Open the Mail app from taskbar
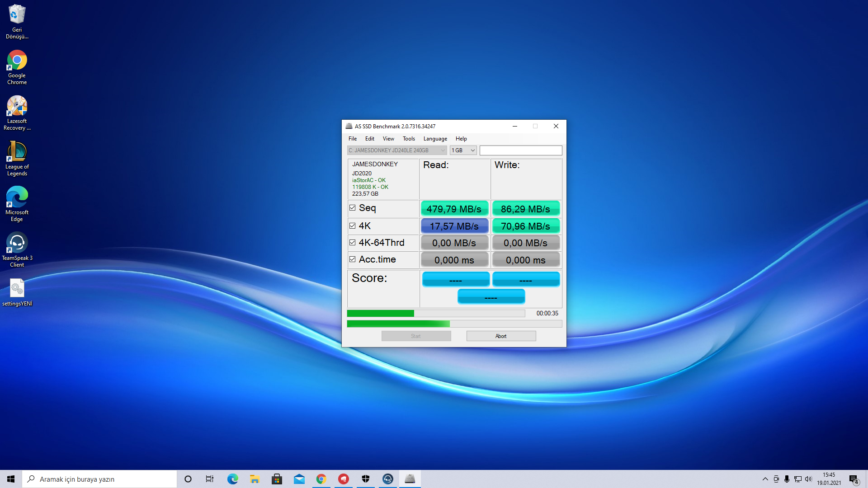This screenshot has width=868, height=488. [x=299, y=479]
